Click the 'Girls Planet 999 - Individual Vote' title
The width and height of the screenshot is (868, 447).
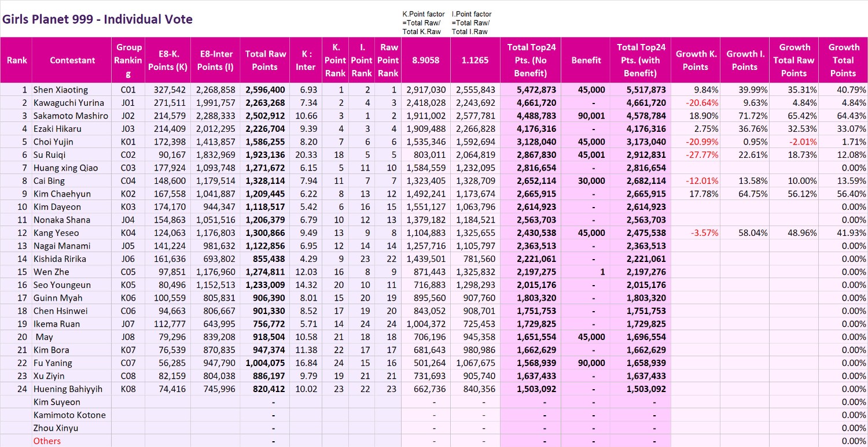[97, 19]
